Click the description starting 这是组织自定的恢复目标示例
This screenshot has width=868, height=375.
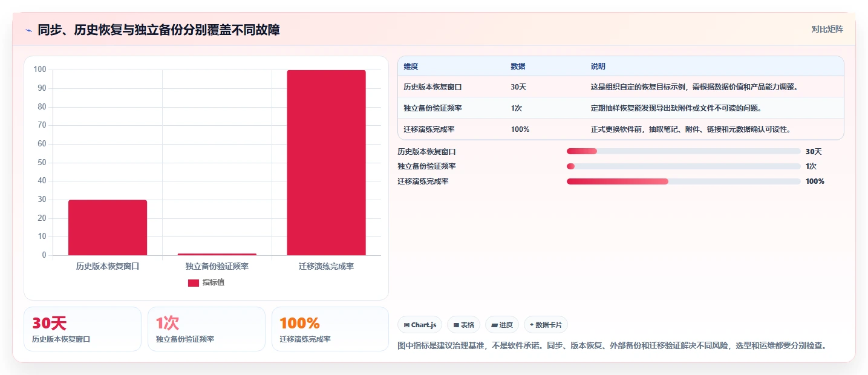(694, 86)
